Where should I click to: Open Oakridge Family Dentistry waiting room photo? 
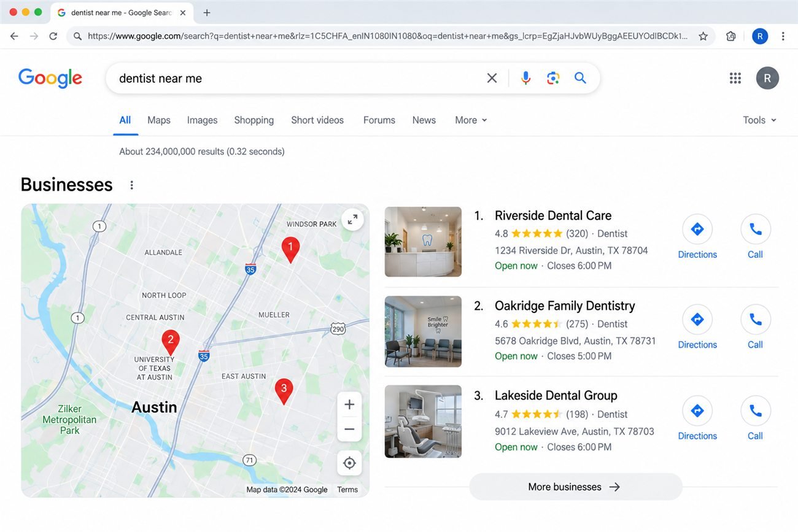tap(423, 332)
